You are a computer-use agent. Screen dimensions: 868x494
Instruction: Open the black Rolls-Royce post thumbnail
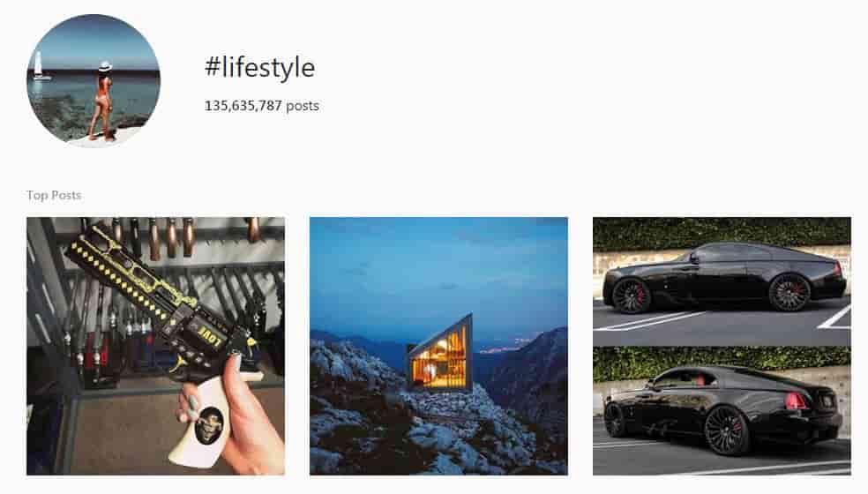coord(722,346)
